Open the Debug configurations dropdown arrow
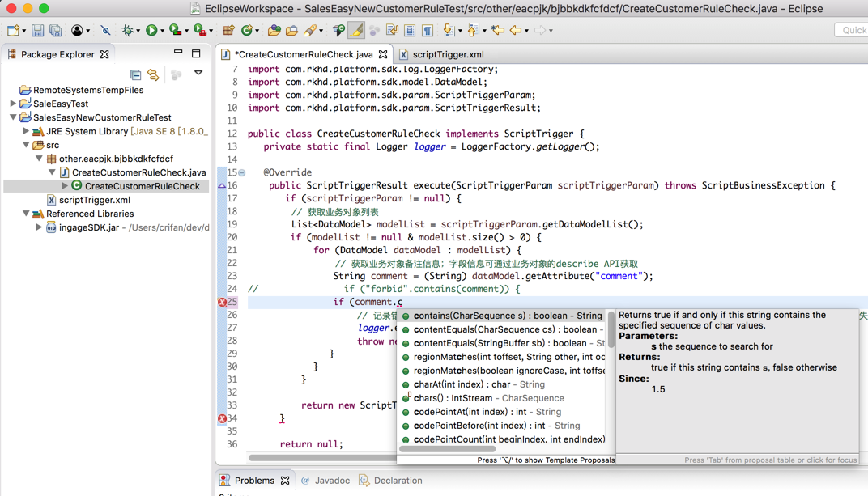The width and height of the screenshot is (868, 496). [x=138, y=31]
